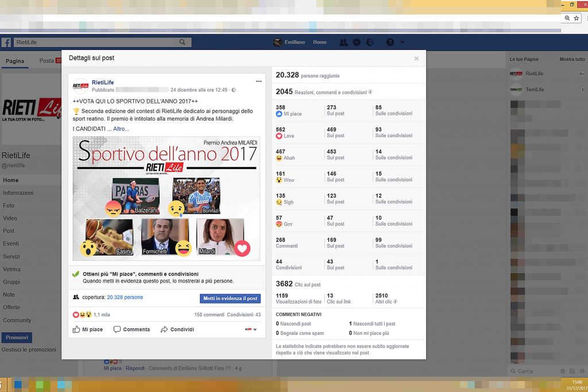Open the Messenger icon in top bar
The width and height of the screenshot is (588, 392).
[x=357, y=42]
